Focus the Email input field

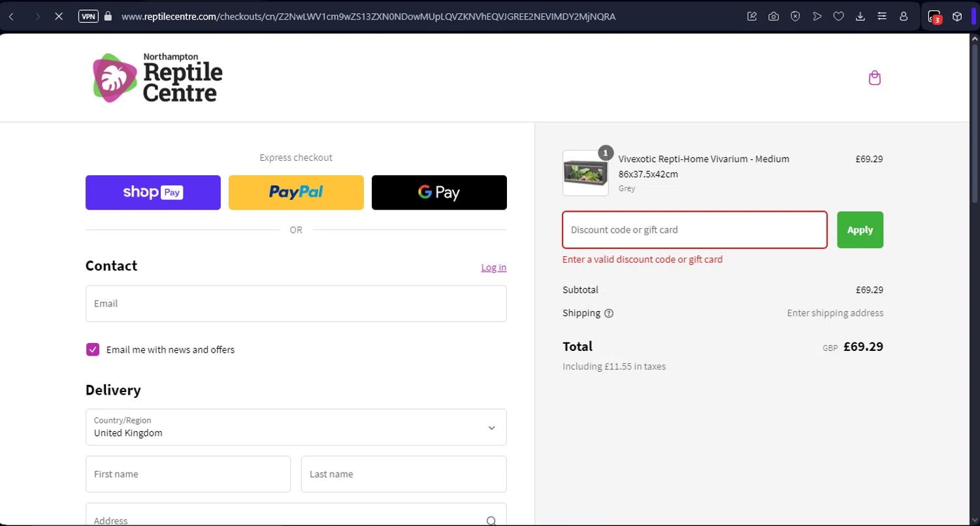(x=296, y=303)
